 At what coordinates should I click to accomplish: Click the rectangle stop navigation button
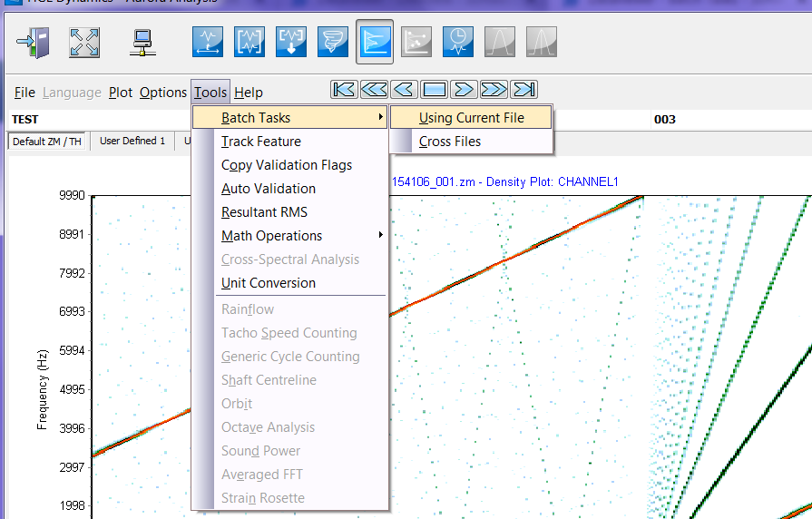point(434,90)
